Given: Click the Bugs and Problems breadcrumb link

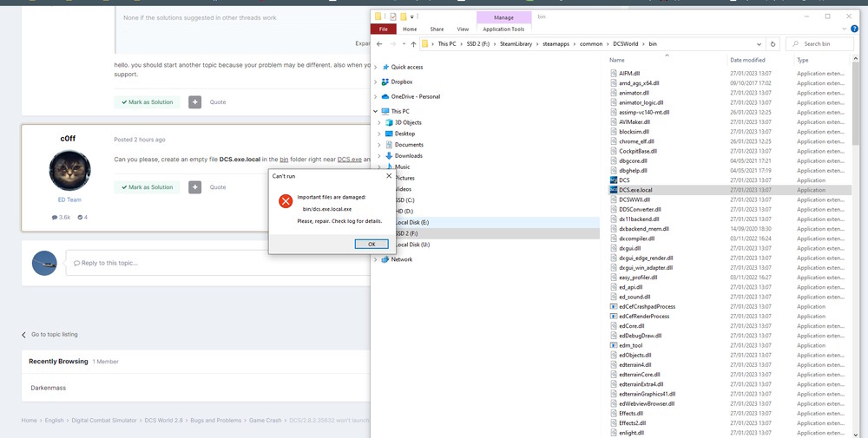Looking at the screenshot, I should pos(216,421).
